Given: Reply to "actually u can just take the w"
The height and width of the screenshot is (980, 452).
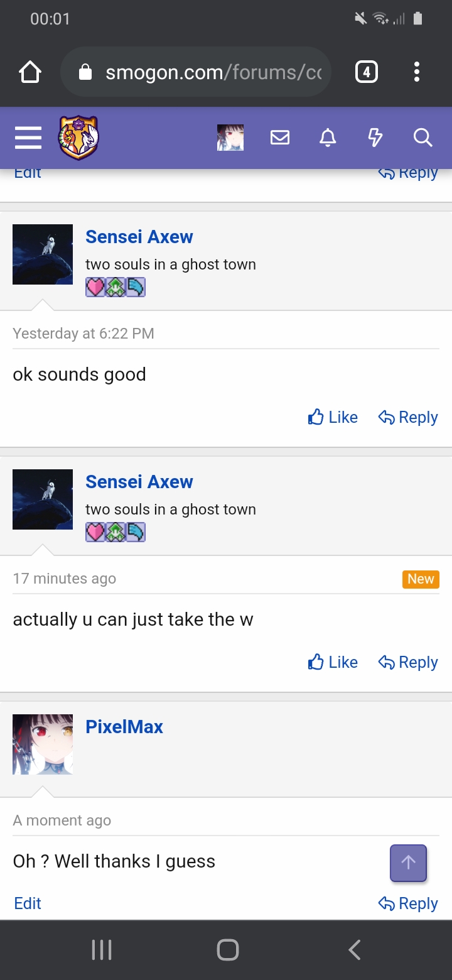Looking at the screenshot, I should coord(408,662).
